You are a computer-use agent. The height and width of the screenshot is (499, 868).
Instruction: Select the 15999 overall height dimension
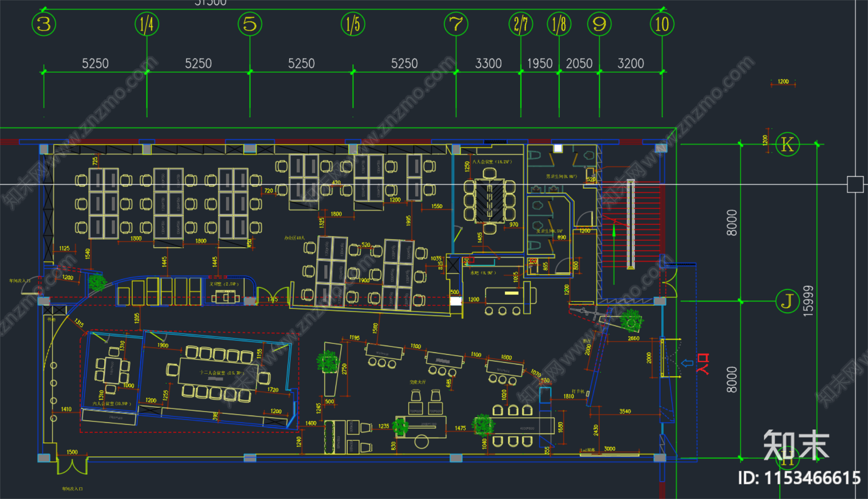[808, 301]
